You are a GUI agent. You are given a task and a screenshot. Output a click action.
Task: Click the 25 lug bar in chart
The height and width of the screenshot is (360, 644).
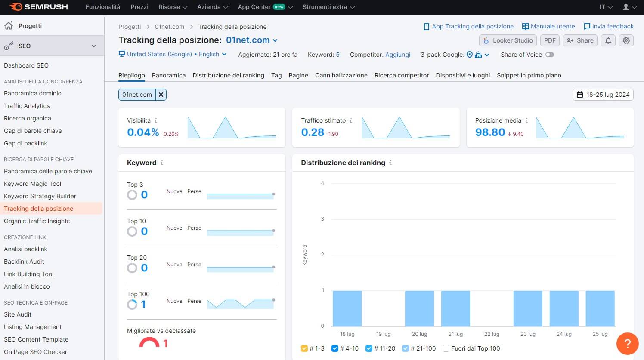point(600,308)
